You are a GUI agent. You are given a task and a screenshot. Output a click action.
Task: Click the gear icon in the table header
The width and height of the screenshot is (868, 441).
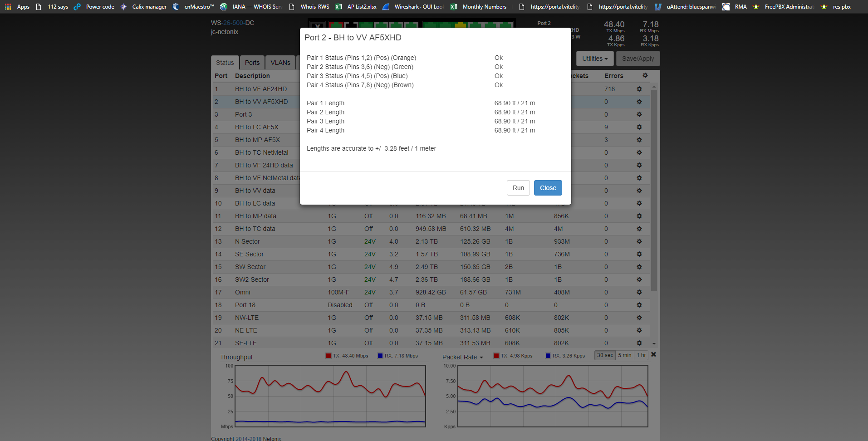(645, 76)
